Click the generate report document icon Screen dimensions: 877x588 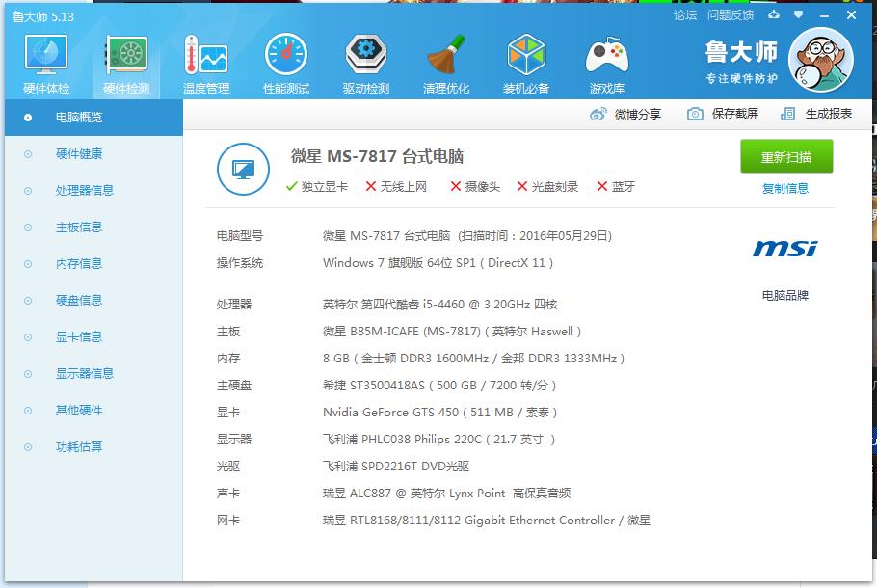(x=787, y=114)
